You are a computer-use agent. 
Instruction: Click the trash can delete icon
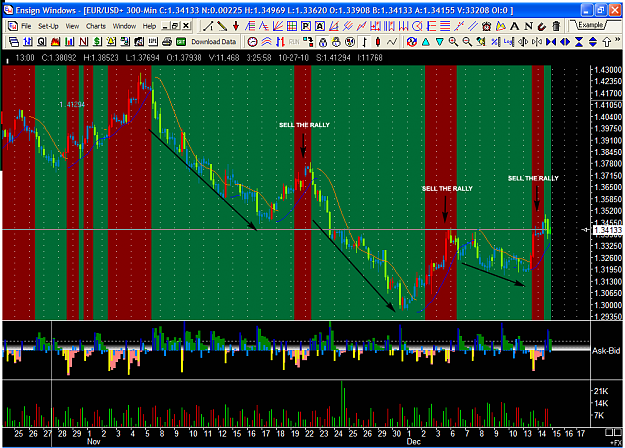click(556, 27)
